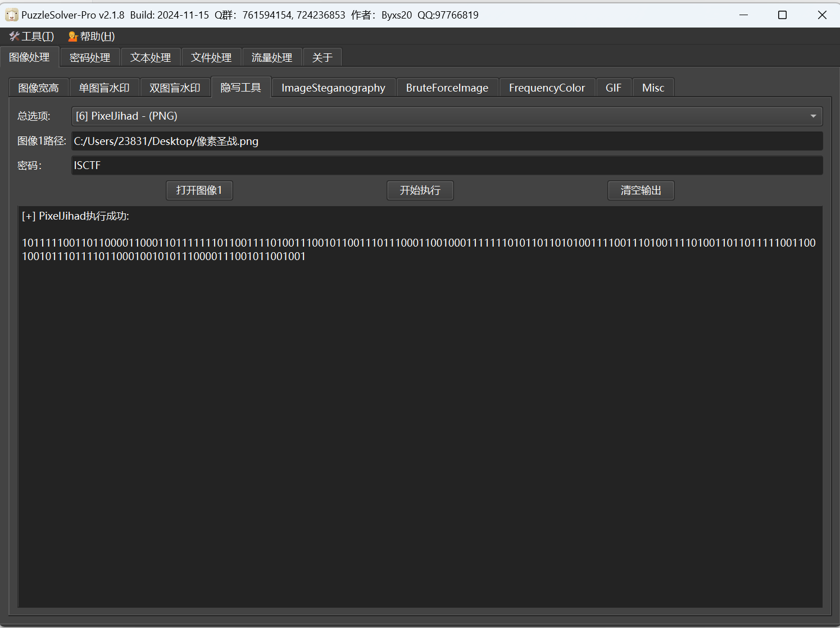Image resolution: width=840 pixels, height=628 pixels.
Task: Select the 图像宽高 sub-tab
Action: (39, 88)
